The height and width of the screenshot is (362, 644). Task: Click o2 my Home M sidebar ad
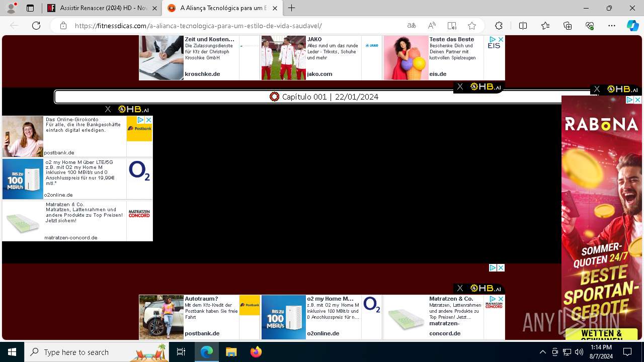coord(77,179)
